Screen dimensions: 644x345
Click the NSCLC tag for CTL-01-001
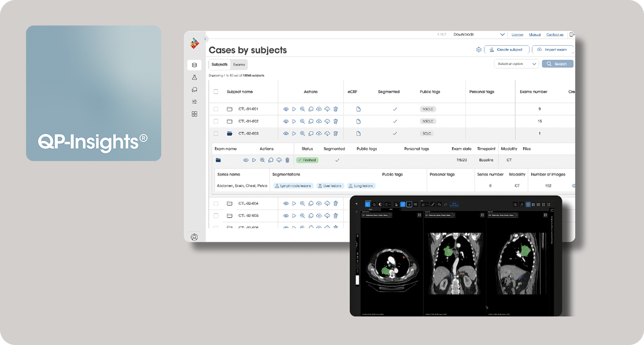pyautogui.click(x=428, y=109)
